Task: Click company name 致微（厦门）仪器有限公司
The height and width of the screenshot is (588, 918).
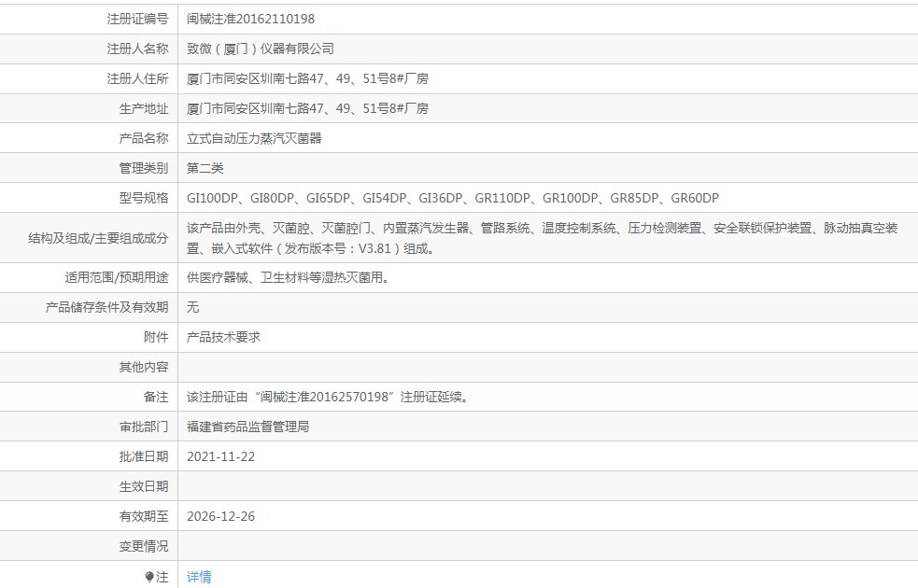Action: point(261,49)
